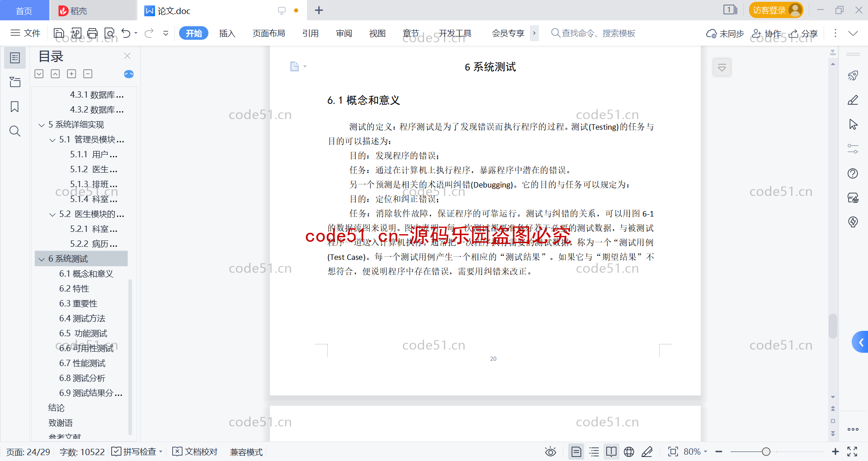
Task: Click the fit page zoom icon
Action: click(x=673, y=452)
